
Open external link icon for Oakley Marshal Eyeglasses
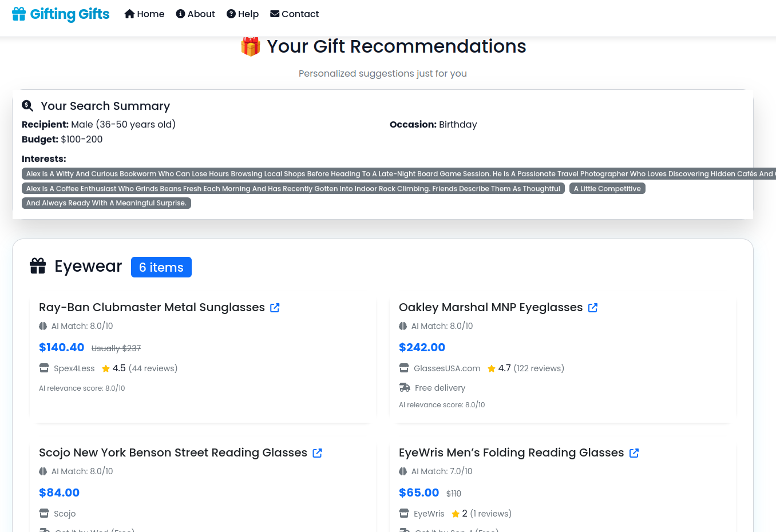tap(593, 308)
